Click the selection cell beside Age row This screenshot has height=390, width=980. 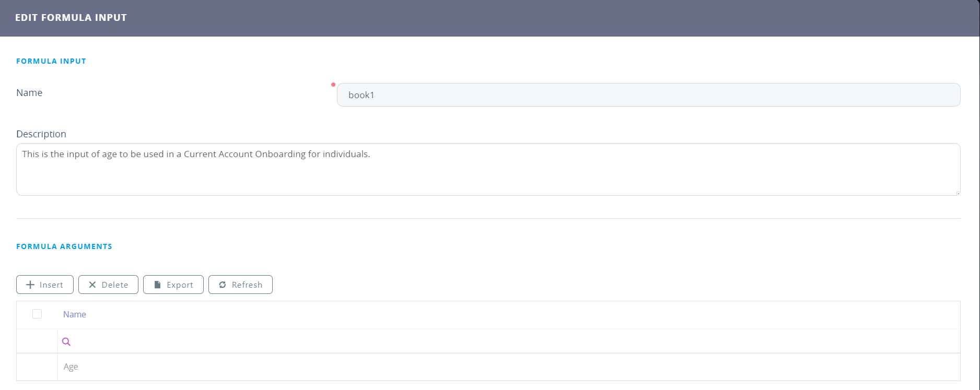pyautogui.click(x=37, y=367)
